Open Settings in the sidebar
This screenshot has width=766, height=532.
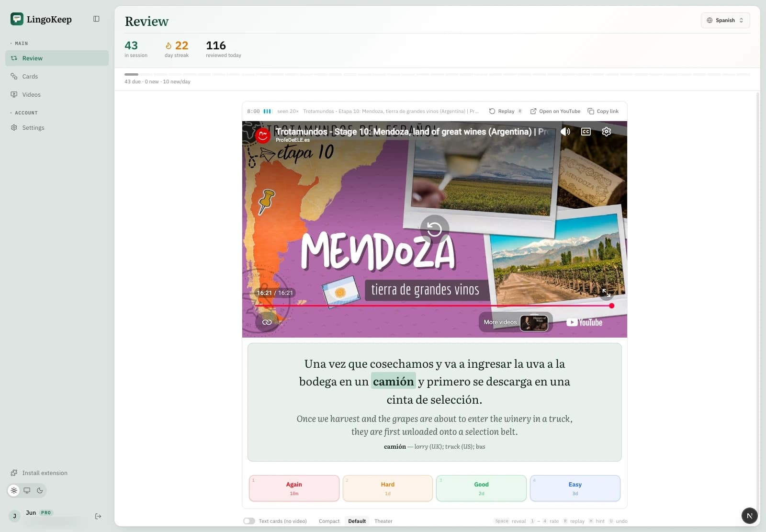[57, 127]
